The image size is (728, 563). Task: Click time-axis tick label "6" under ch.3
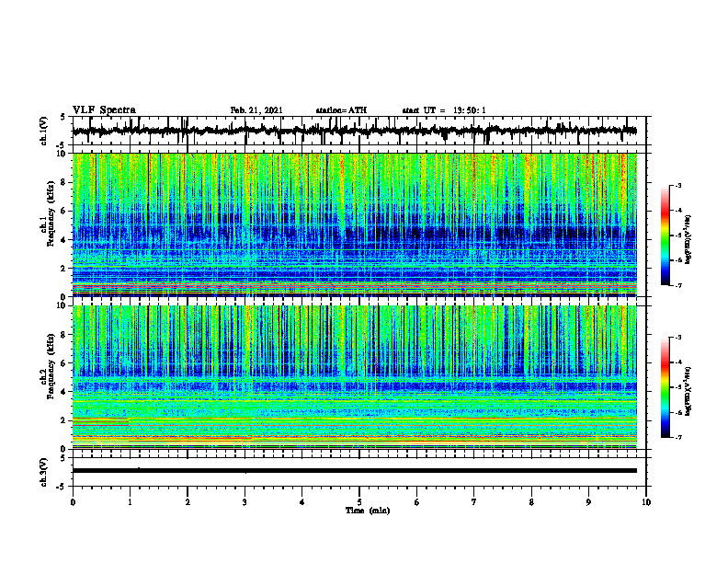click(417, 502)
